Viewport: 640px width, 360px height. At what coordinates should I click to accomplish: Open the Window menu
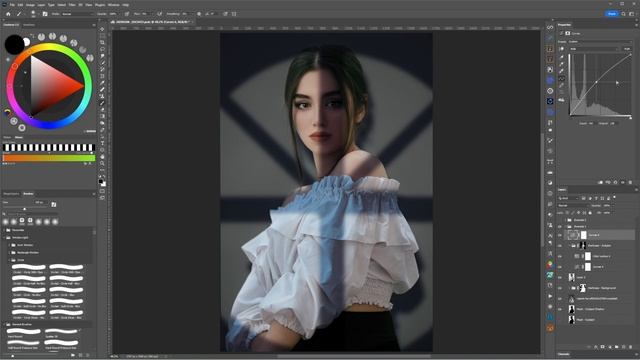click(x=113, y=5)
